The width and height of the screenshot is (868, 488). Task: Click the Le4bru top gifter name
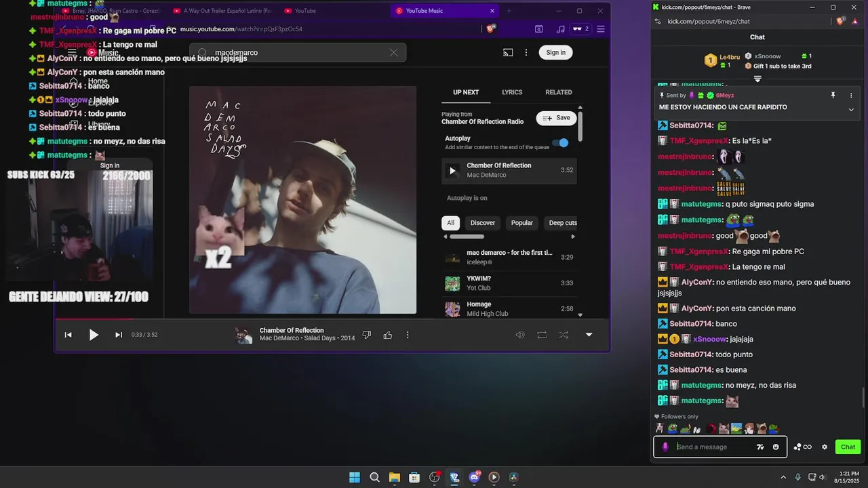point(730,56)
